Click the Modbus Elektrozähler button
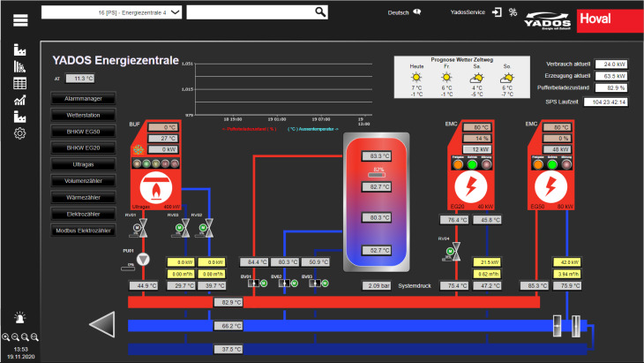Screen dimensions: 644x363 click(85, 231)
